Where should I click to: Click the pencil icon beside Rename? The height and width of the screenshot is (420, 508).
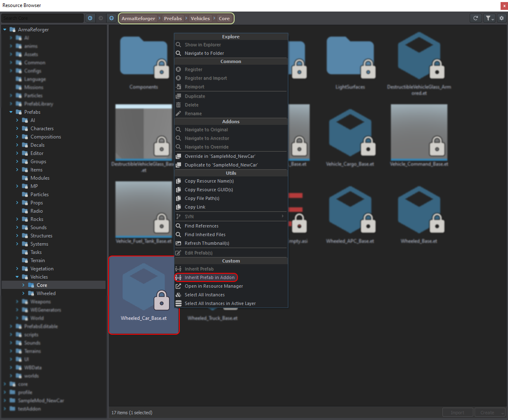pos(179,113)
